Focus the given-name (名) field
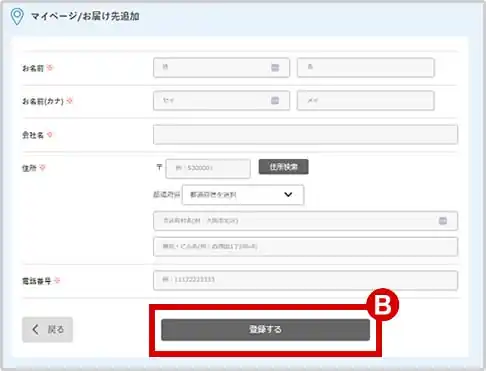Image resolution: width=486 pixels, height=371 pixels. (x=366, y=68)
